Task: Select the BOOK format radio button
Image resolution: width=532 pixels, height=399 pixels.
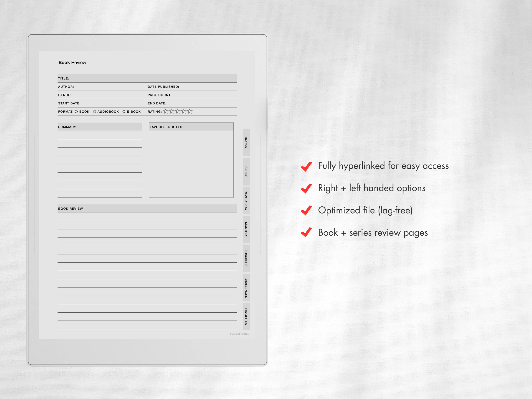Action: tap(76, 112)
